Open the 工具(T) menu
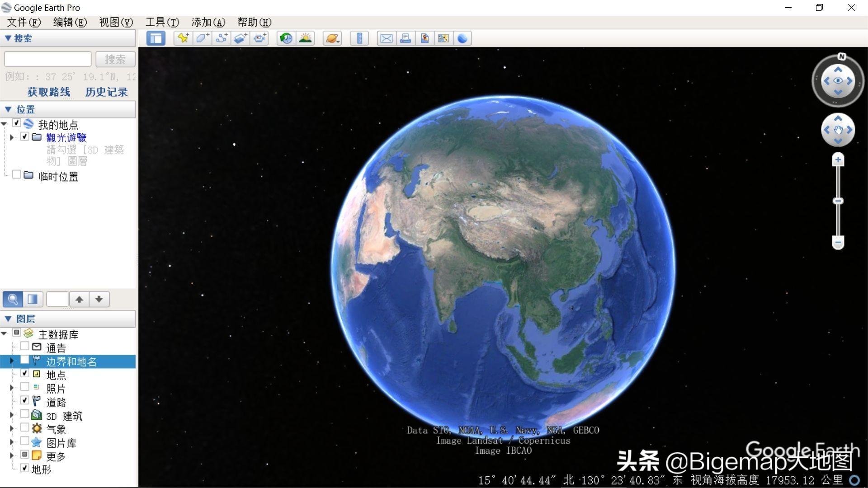Viewport: 868px width, 488px height. [162, 22]
